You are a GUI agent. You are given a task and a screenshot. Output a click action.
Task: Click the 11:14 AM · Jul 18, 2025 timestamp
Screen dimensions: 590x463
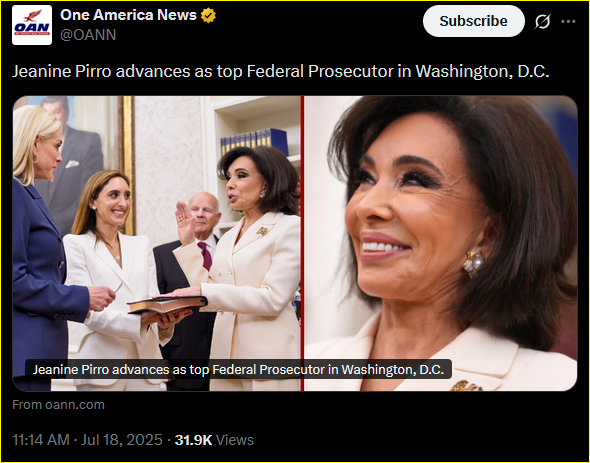coord(87,440)
